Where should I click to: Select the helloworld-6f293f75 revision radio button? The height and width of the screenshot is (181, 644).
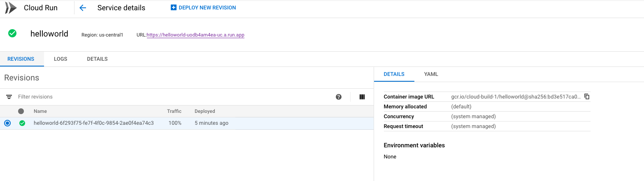(x=7, y=123)
